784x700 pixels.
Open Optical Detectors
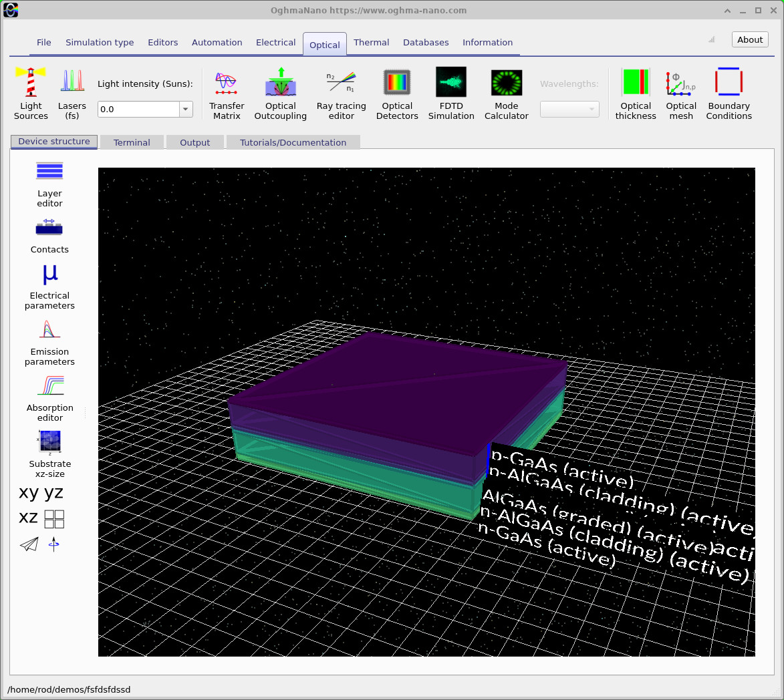pyautogui.click(x=397, y=94)
